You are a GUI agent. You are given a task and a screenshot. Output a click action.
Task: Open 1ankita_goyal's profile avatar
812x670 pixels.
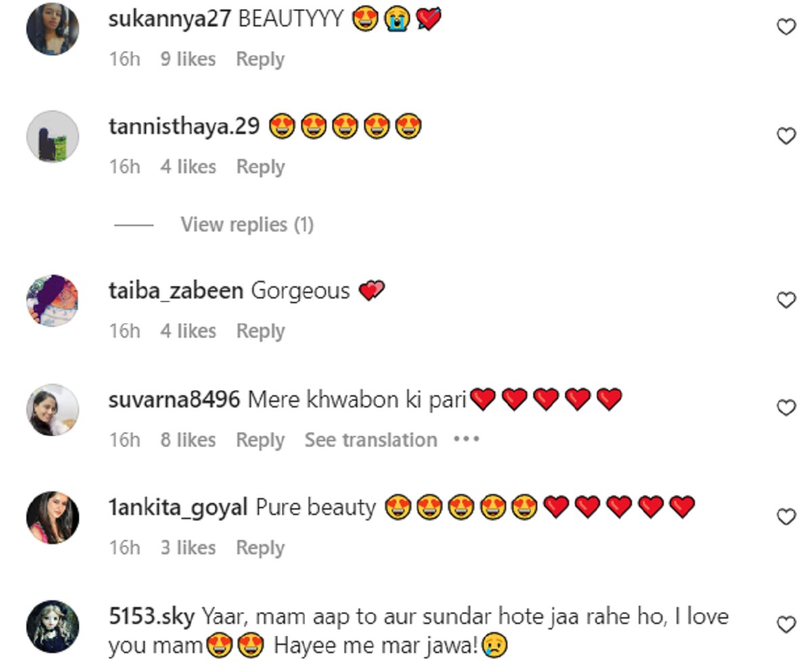tap(53, 518)
